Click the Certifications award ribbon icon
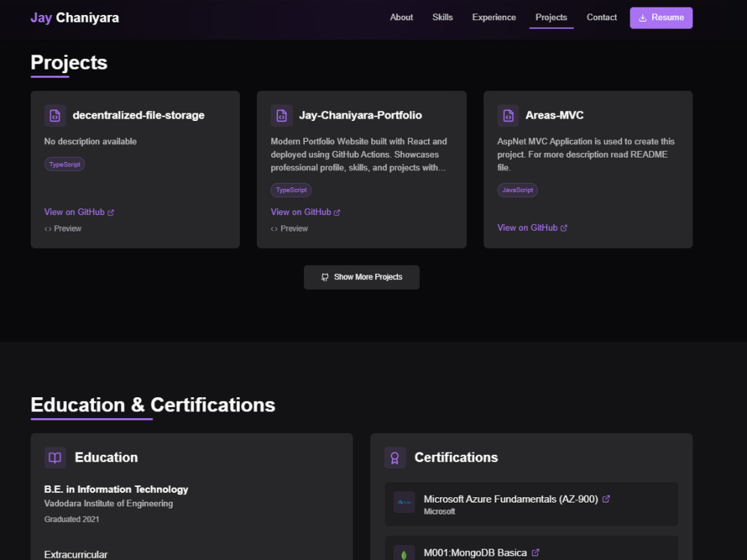The width and height of the screenshot is (747, 560). pos(395,458)
